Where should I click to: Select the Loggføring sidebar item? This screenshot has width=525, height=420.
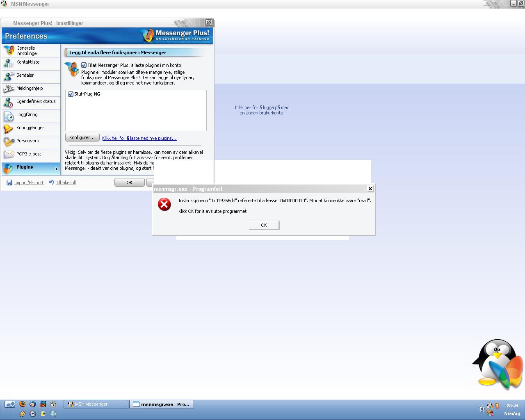(31, 116)
